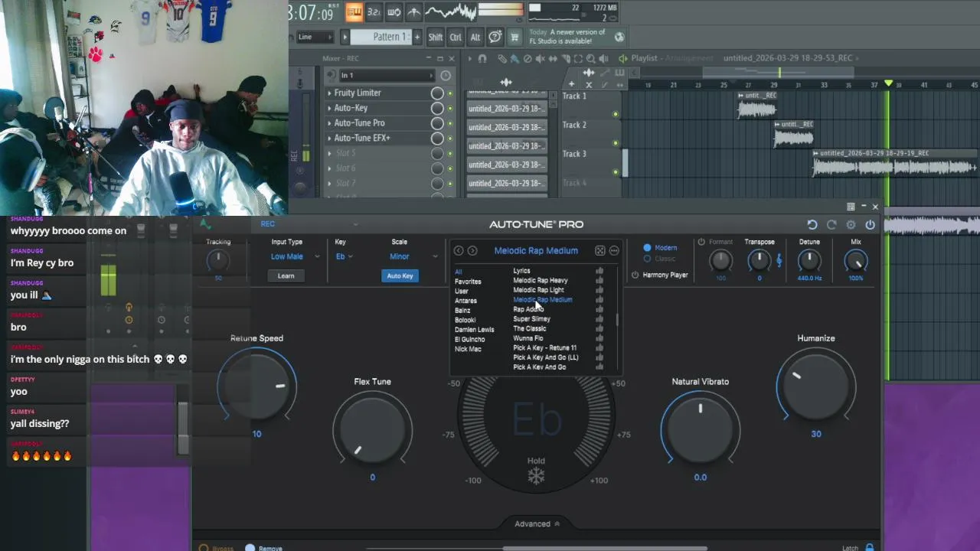
Task: Expand Fruity Limiter slot arrow menu
Action: click(x=329, y=93)
